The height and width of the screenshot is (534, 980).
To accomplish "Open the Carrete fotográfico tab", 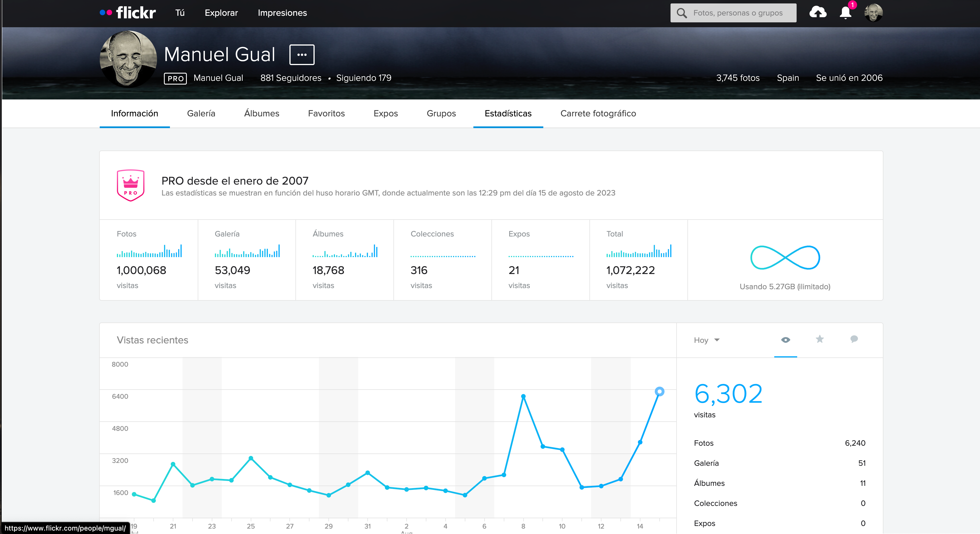I will pos(598,114).
